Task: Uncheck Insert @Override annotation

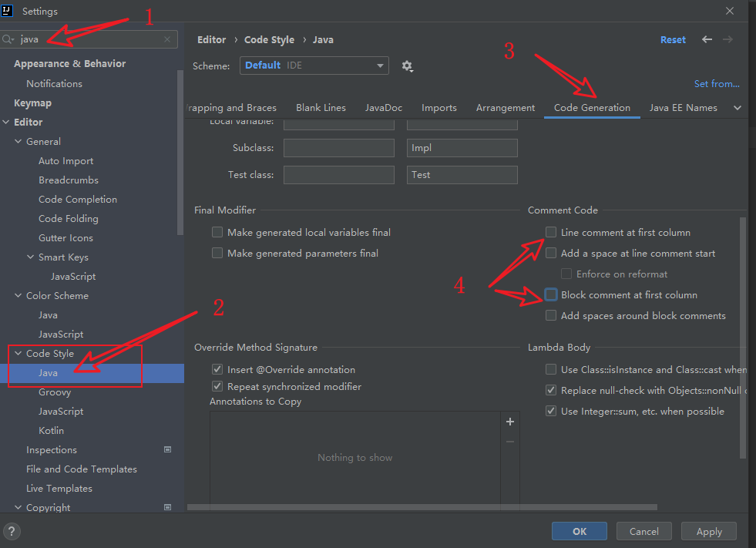Action: tap(217, 369)
